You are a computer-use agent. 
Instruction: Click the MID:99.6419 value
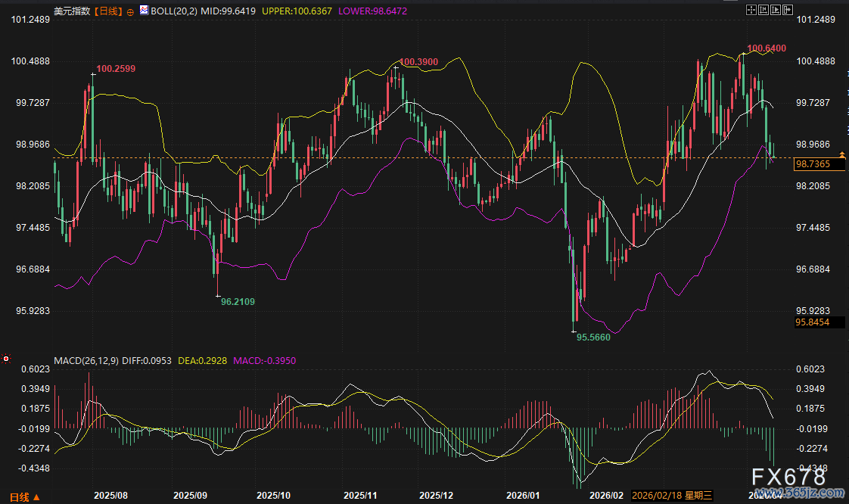pyautogui.click(x=228, y=11)
